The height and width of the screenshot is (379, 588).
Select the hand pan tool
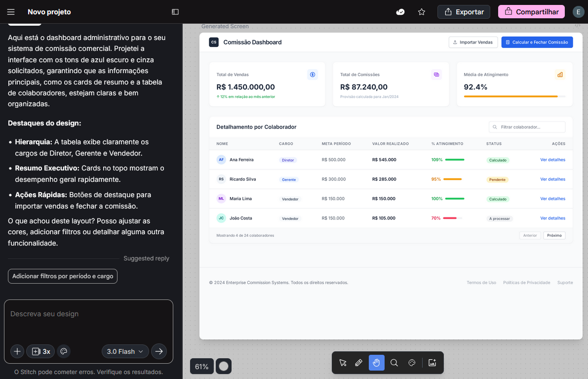[377, 363]
